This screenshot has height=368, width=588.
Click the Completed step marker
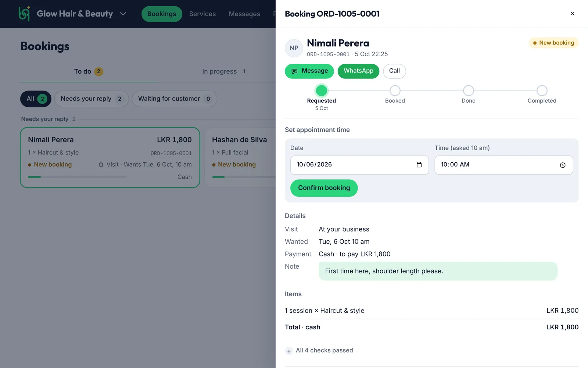coord(542,91)
